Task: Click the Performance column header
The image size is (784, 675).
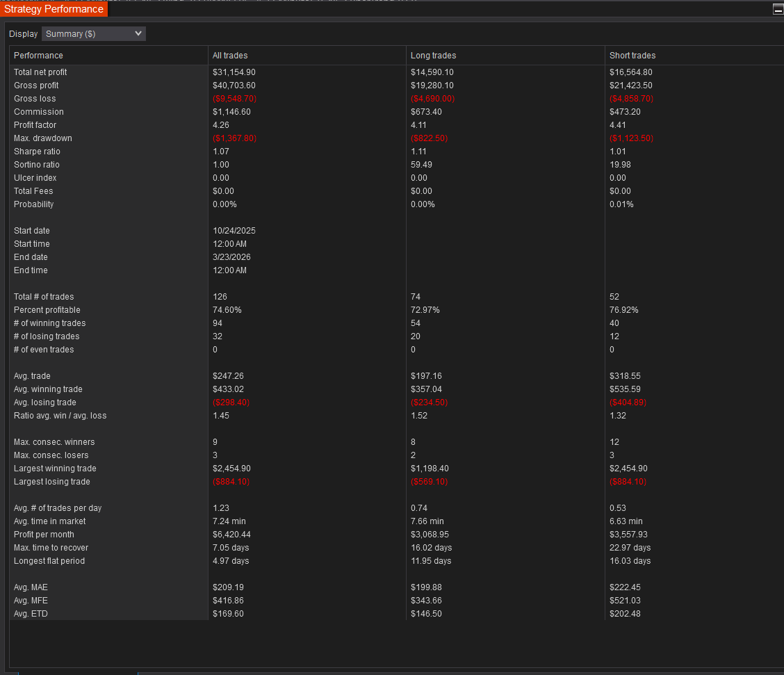Action: (38, 56)
